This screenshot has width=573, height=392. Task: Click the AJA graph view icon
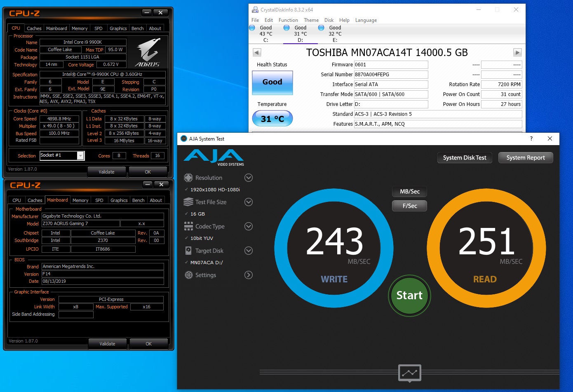(409, 373)
